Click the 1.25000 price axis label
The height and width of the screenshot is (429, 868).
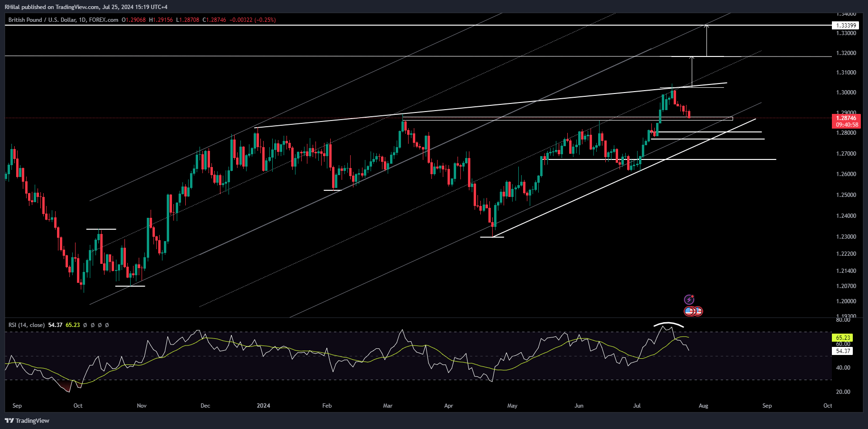click(846, 195)
